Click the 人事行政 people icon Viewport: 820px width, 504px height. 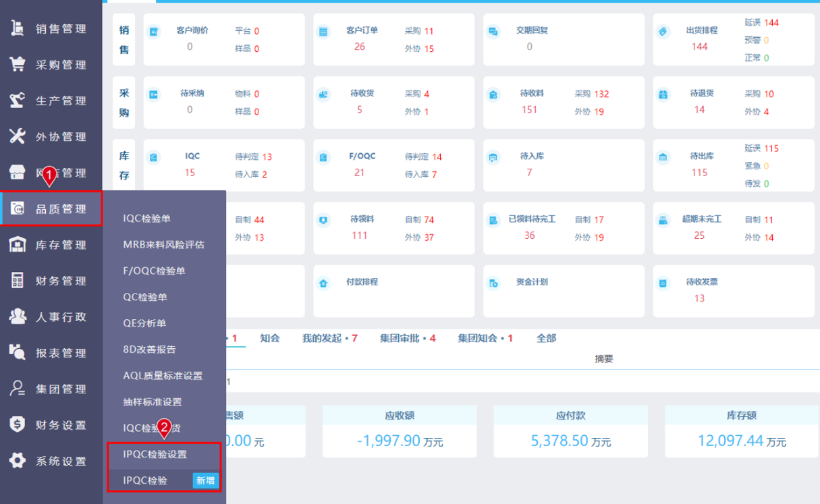17,316
